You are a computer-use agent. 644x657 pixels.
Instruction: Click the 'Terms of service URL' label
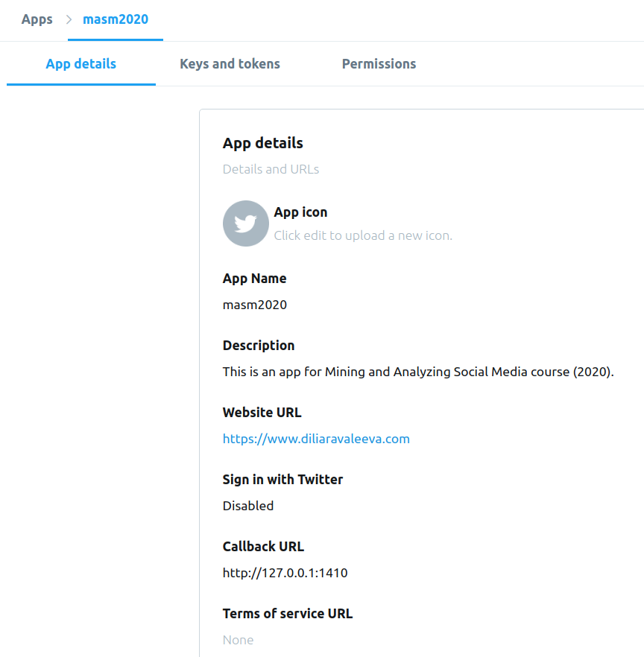point(288,614)
